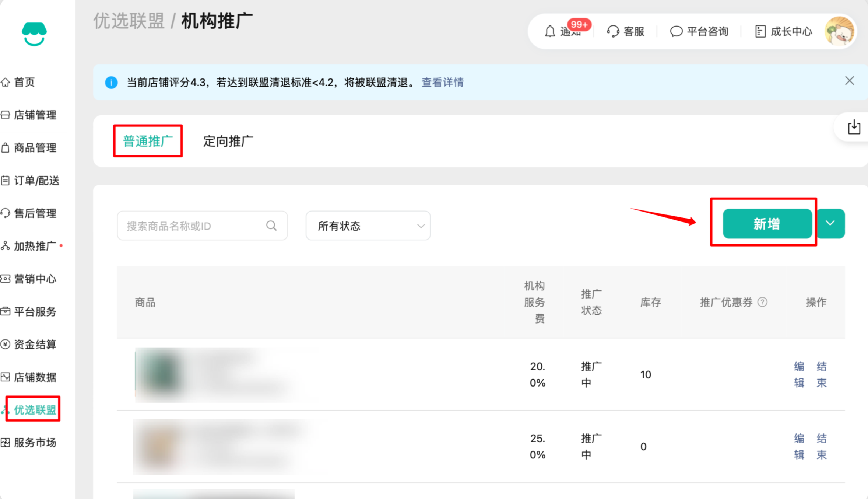This screenshot has height=499, width=868.
Task: Switch to the 定向推广 tab
Action: (228, 141)
